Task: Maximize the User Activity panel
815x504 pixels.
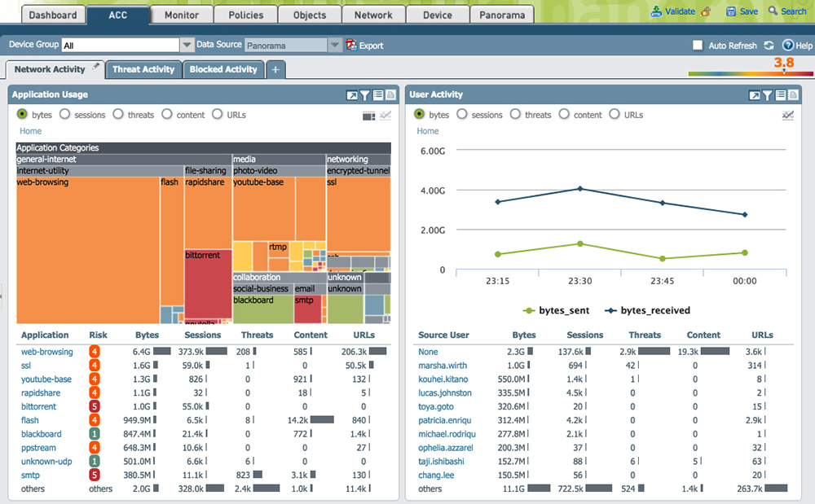Action: (x=754, y=95)
